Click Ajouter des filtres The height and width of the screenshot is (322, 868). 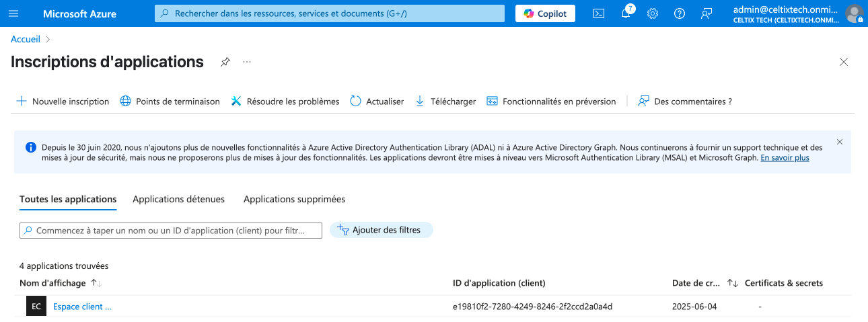click(x=381, y=230)
